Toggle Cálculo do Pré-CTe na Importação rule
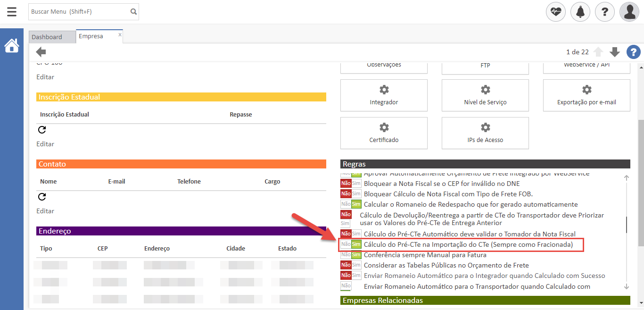 pos(351,244)
